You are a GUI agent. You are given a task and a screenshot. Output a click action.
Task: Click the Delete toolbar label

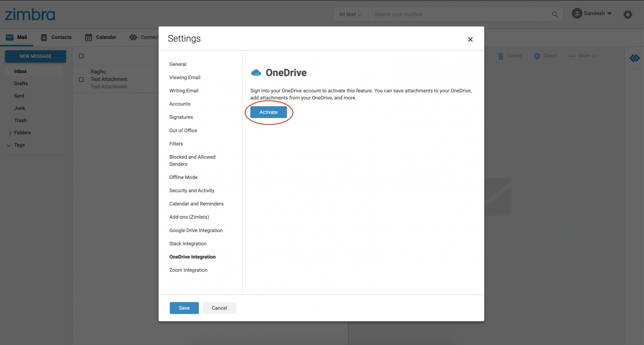coord(514,56)
